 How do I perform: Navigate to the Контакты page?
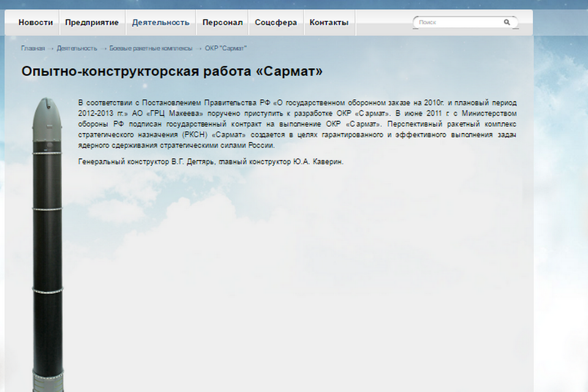329,23
